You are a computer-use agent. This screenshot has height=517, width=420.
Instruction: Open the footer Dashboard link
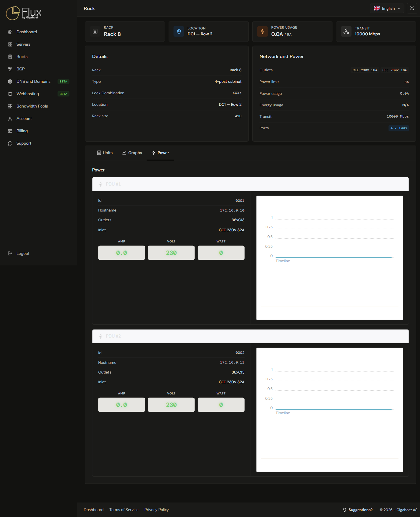(x=93, y=510)
